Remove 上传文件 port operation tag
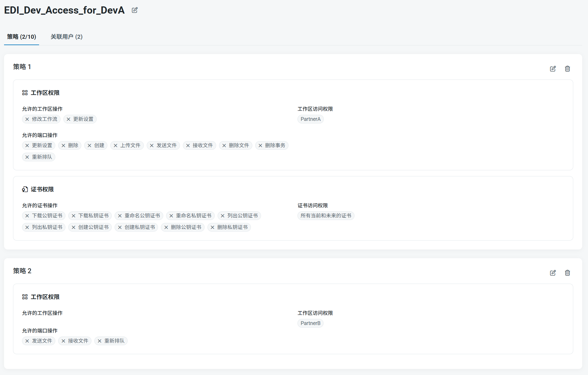Image resolution: width=588 pixels, height=375 pixels. [x=115, y=145]
